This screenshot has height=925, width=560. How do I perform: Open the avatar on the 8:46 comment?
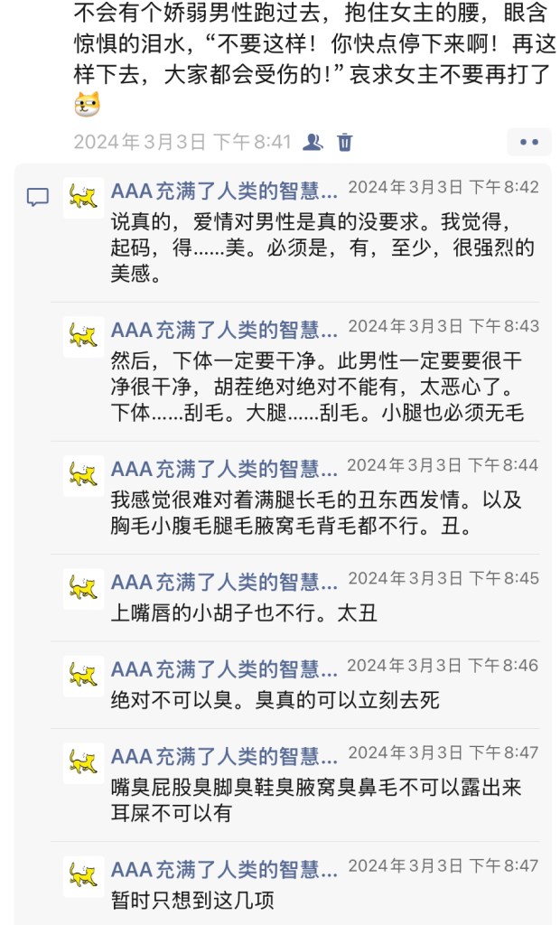click(x=83, y=676)
